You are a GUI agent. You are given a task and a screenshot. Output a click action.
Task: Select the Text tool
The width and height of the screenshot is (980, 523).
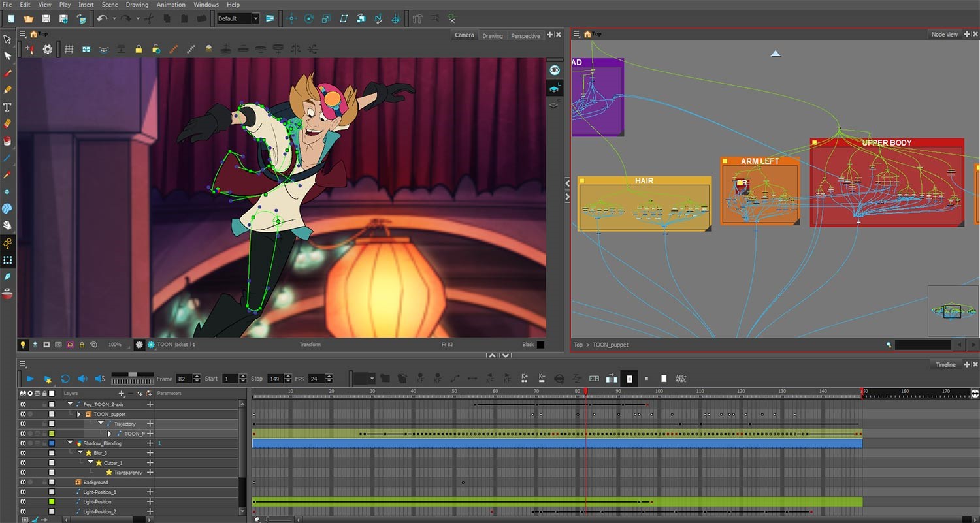tap(8, 106)
